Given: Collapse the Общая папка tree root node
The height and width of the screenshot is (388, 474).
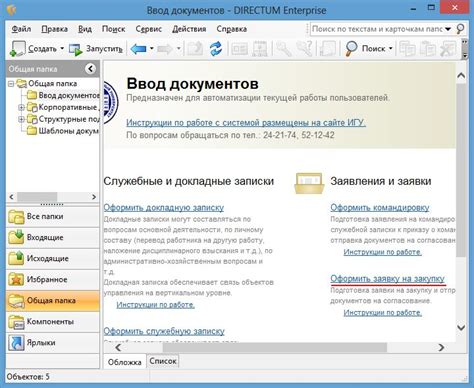Looking at the screenshot, I should pos(11,83).
